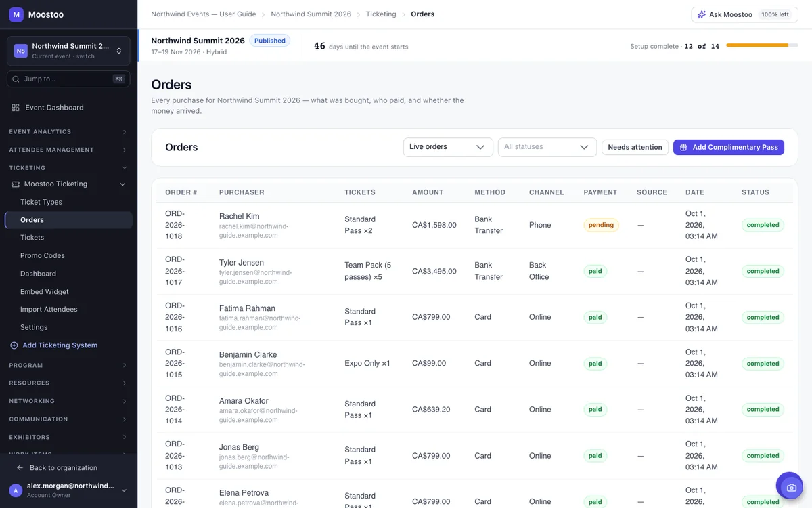The width and height of the screenshot is (812, 508).
Task: Click the Moostoo logo icon
Action: point(16,14)
